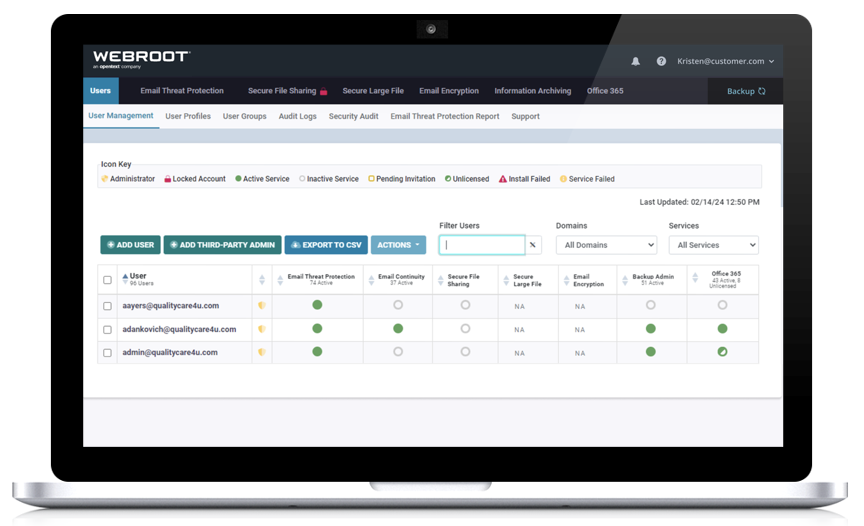Click administrator shield icon for adankovich@qualitycare4u.com
864x526 pixels.
(262, 329)
